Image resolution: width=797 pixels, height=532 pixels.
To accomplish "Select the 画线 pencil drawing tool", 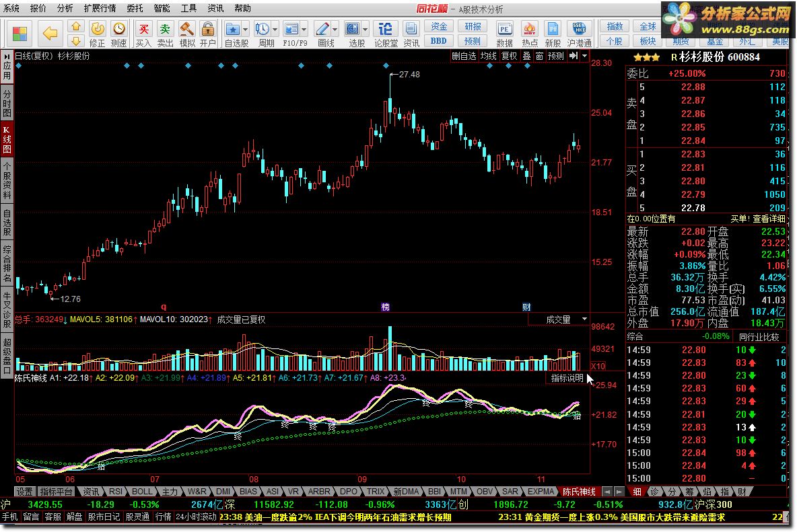I will click(322, 29).
